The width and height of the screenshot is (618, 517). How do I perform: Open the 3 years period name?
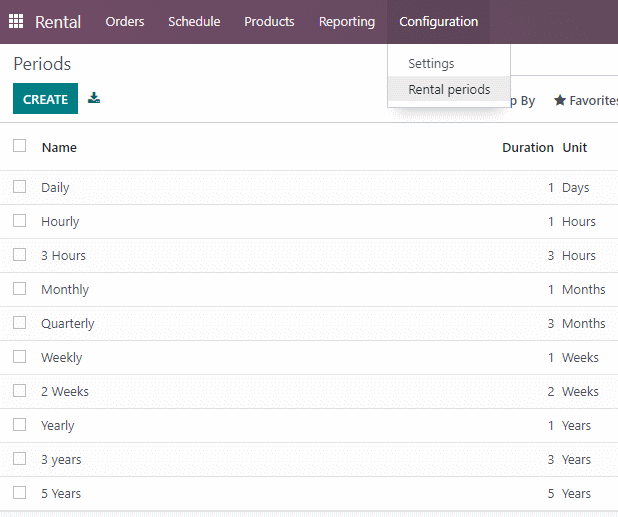click(61, 460)
